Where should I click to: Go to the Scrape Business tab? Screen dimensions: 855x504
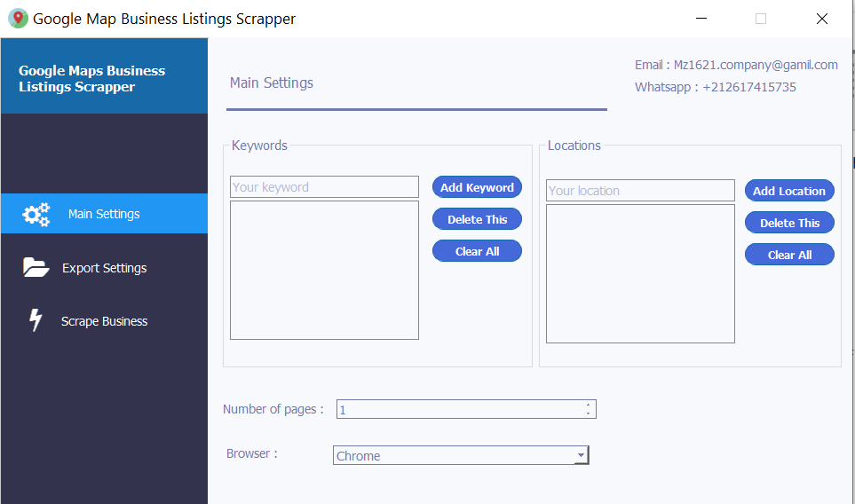point(104,321)
